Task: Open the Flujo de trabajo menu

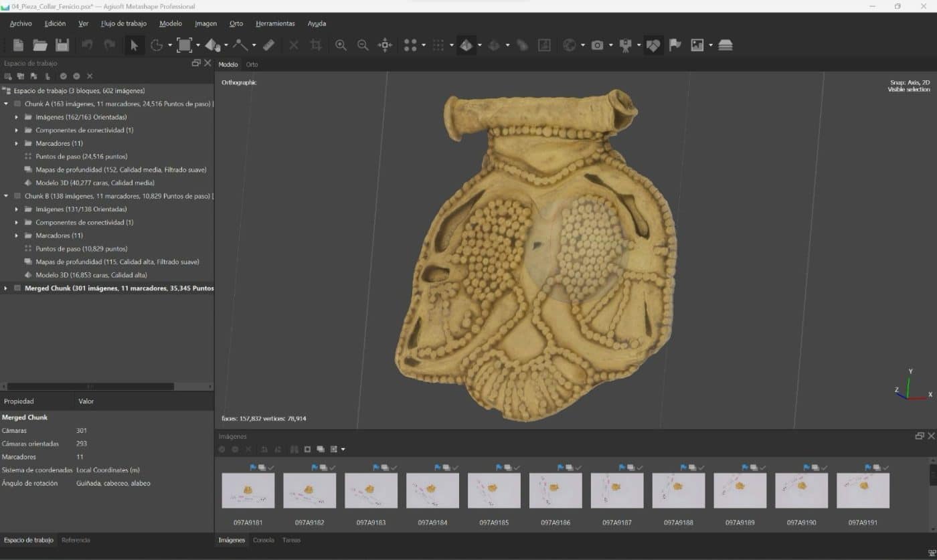Action: tap(123, 23)
